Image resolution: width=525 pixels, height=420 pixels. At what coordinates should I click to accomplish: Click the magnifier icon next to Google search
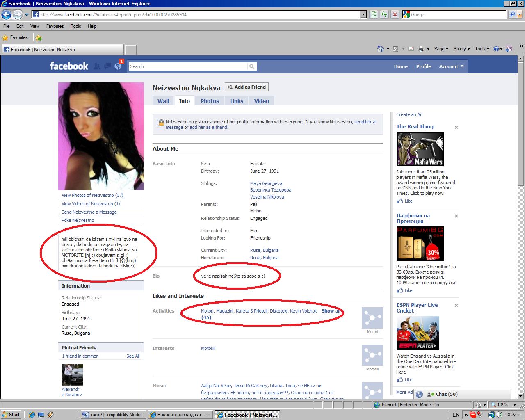512,14
